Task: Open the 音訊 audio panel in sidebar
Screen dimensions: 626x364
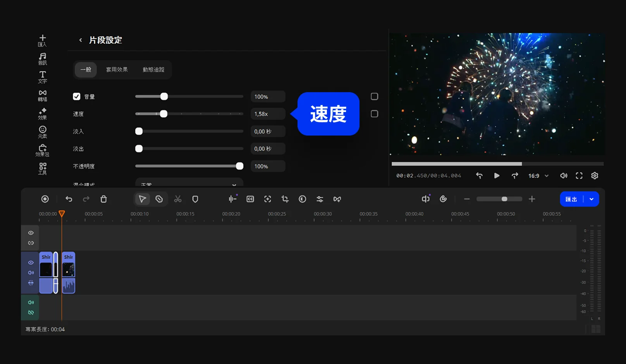Action: (43, 59)
